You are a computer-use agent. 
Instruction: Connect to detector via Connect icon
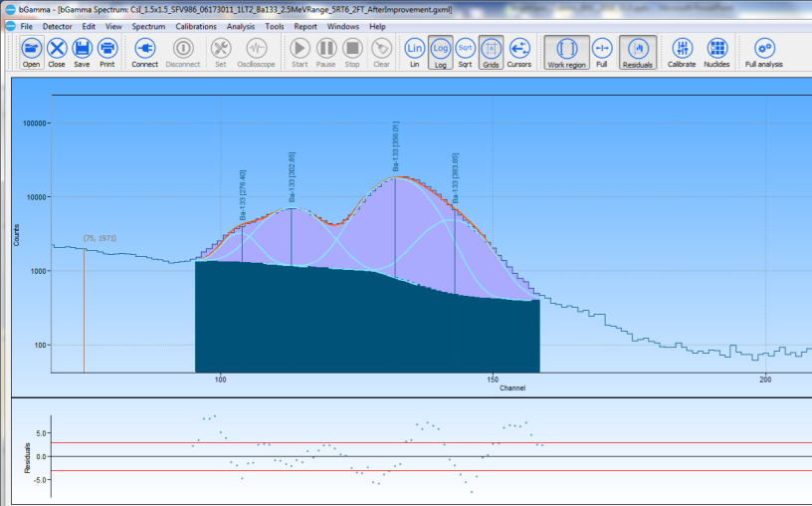[144, 52]
